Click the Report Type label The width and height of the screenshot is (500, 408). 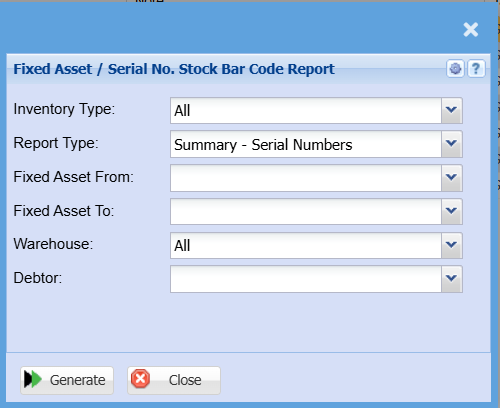pyautogui.click(x=56, y=143)
